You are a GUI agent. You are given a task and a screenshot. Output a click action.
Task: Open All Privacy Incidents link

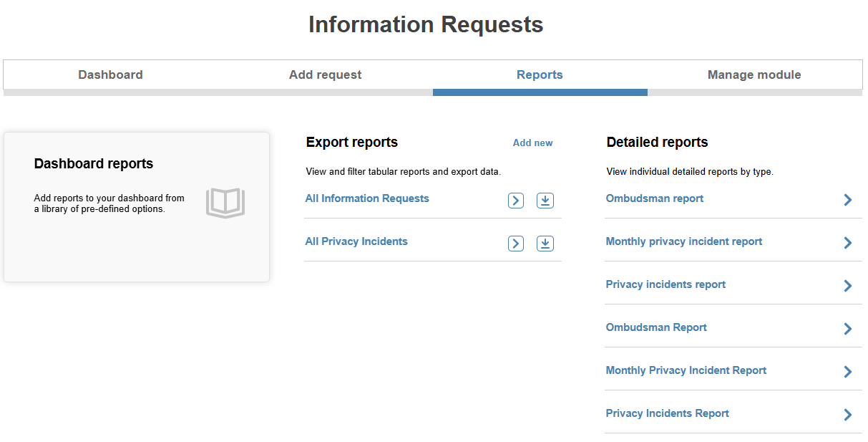click(356, 241)
